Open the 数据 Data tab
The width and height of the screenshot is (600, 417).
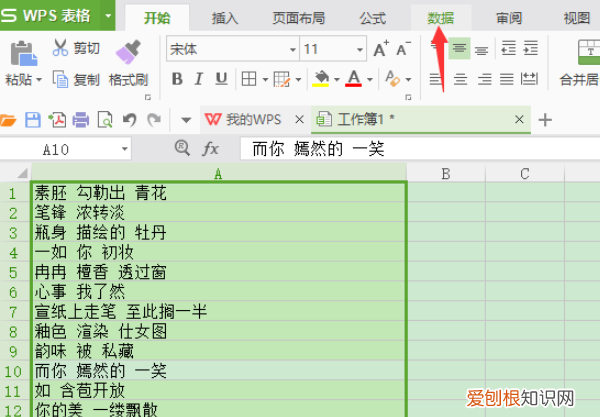click(441, 18)
